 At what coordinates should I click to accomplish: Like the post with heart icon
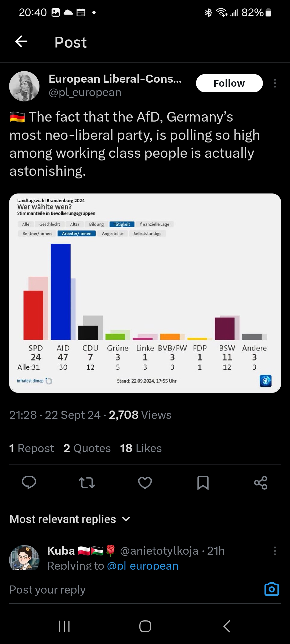[145, 482]
